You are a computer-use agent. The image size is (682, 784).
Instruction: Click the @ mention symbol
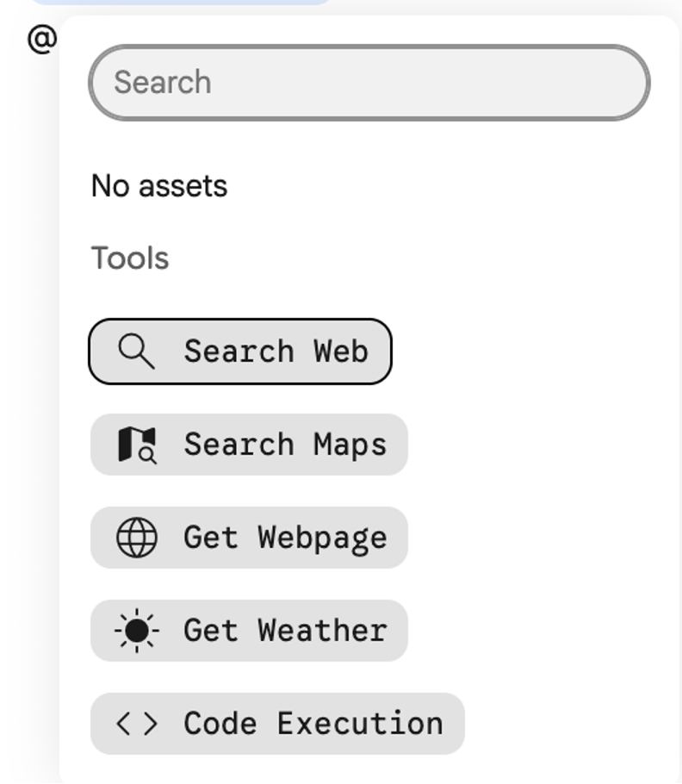[x=42, y=40]
